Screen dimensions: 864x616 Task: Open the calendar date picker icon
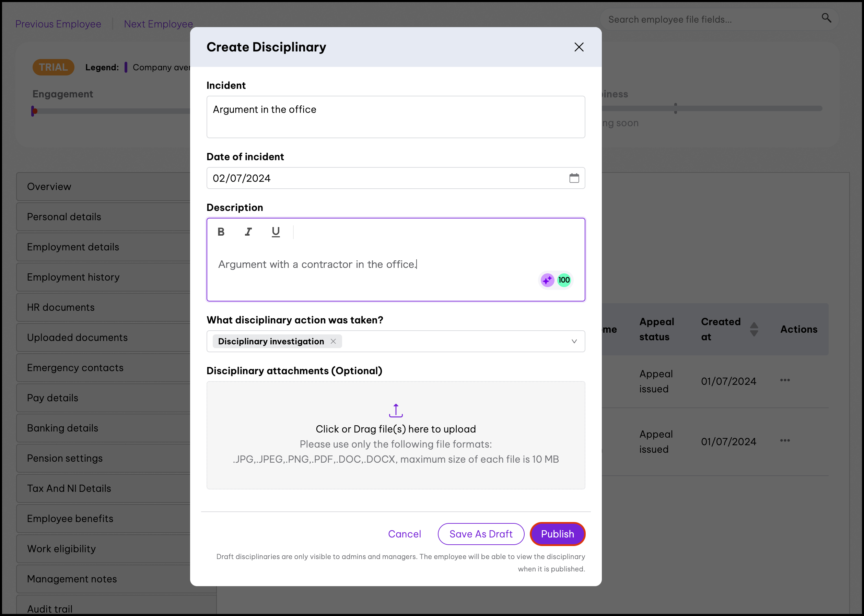tap(574, 178)
